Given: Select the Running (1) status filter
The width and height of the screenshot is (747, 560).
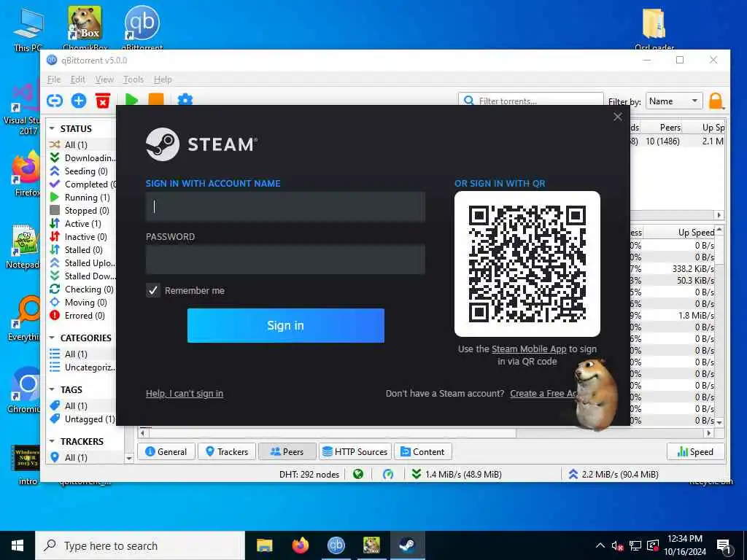Looking at the screenshot, I should pyautogui.click(x=82, y=197).
